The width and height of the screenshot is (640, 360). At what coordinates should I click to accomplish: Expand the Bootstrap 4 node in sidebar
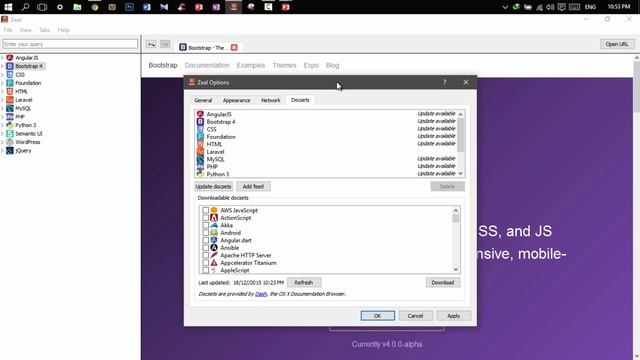pyautogui.click(x=2, y=66)
